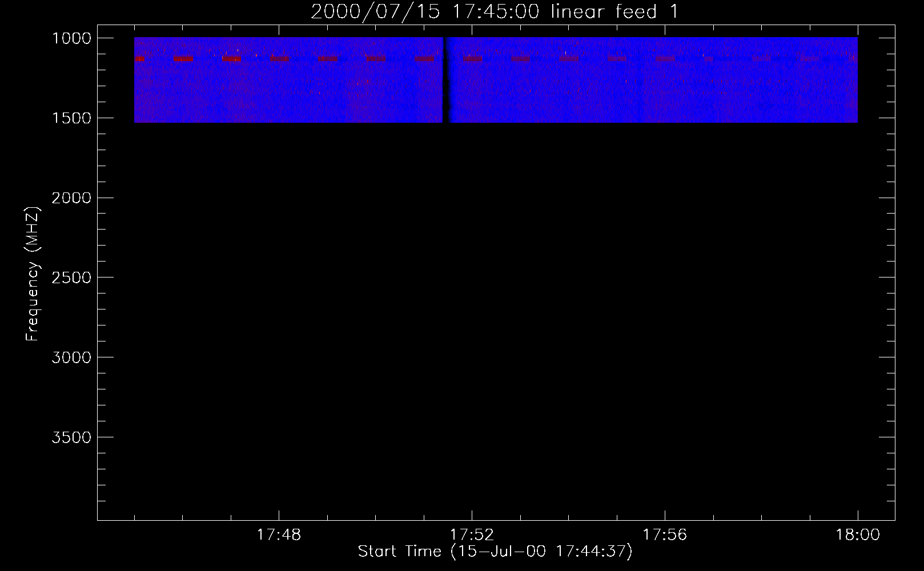Click the dark vertical data gap in the spectrogram
The width and height of the screenshot is (924, 571).
446,80
